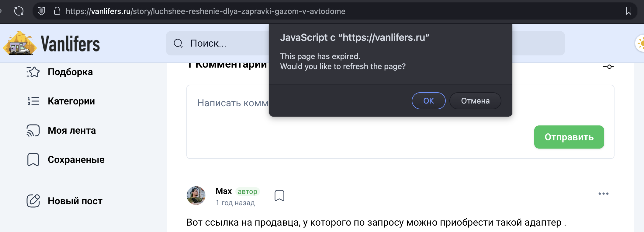Click the Vanlifers camper van logo
This screenshot has height=232, width=644.
20,44
